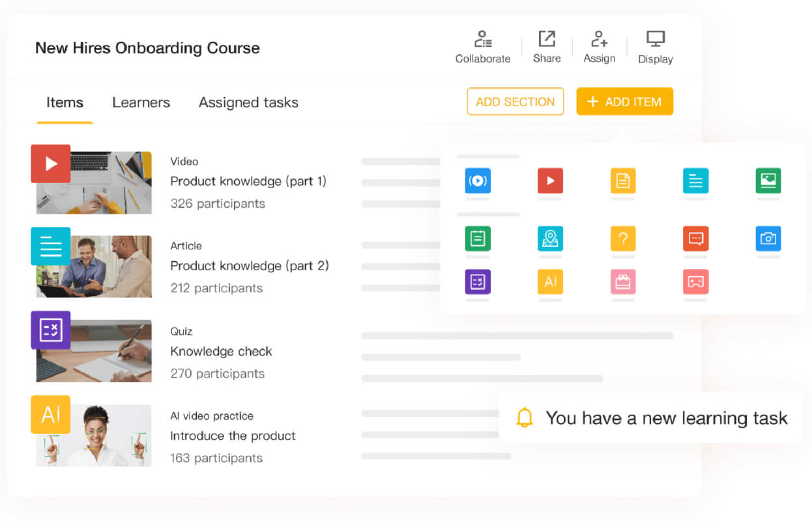Click the red play badge on Product knowledge (part 1)

coord(51,163)
